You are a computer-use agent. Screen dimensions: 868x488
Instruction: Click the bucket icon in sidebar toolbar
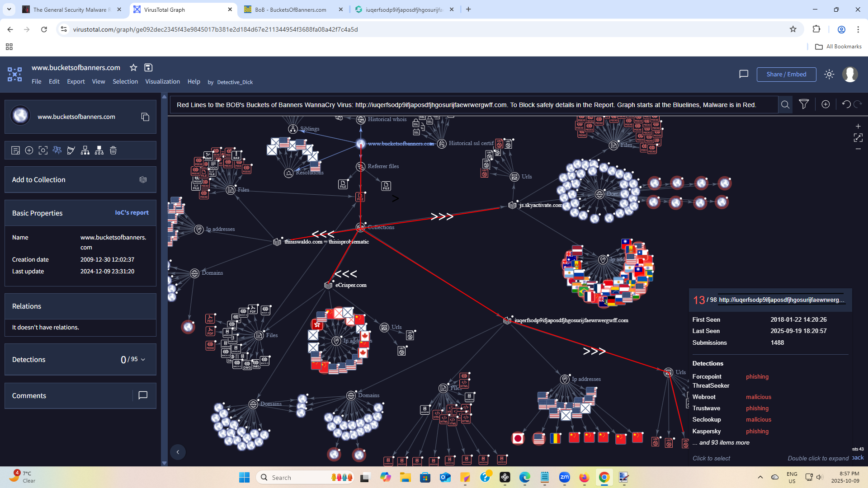click(71, 150)
